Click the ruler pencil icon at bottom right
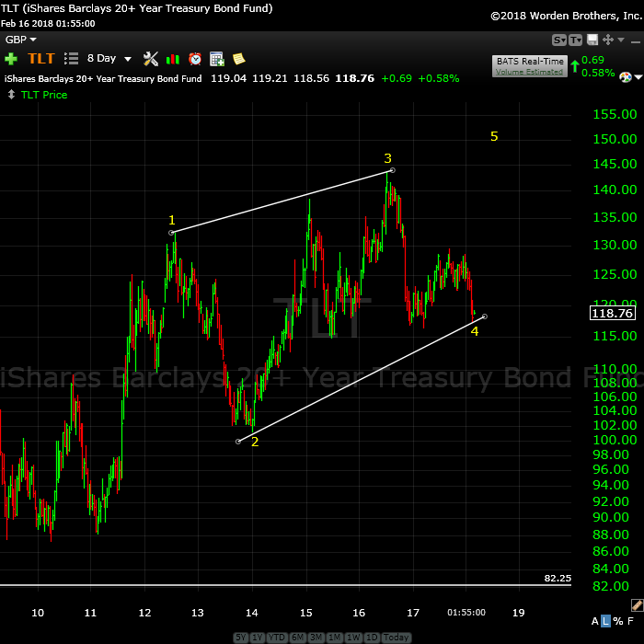644x644 pixels. 637,605
